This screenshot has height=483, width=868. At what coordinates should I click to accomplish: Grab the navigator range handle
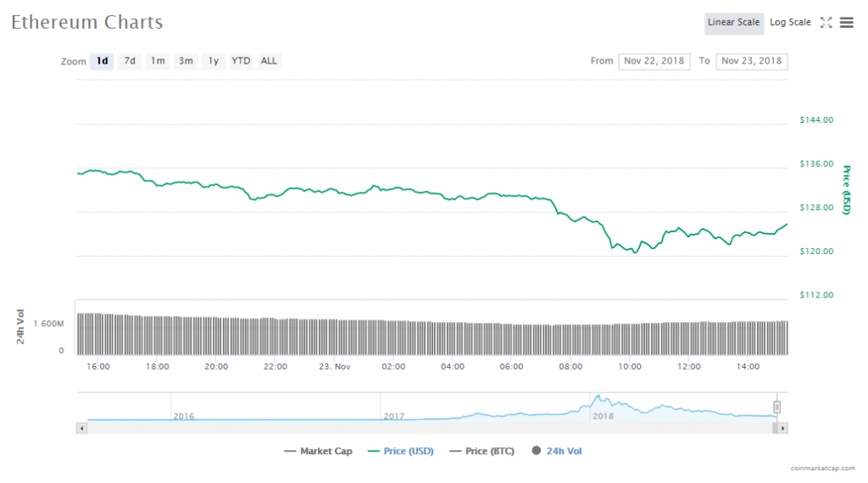point(776,408)
